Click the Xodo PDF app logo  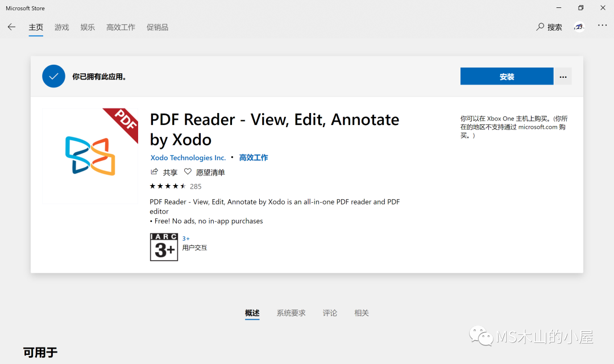pyautogui.click(x=90, y=156)
